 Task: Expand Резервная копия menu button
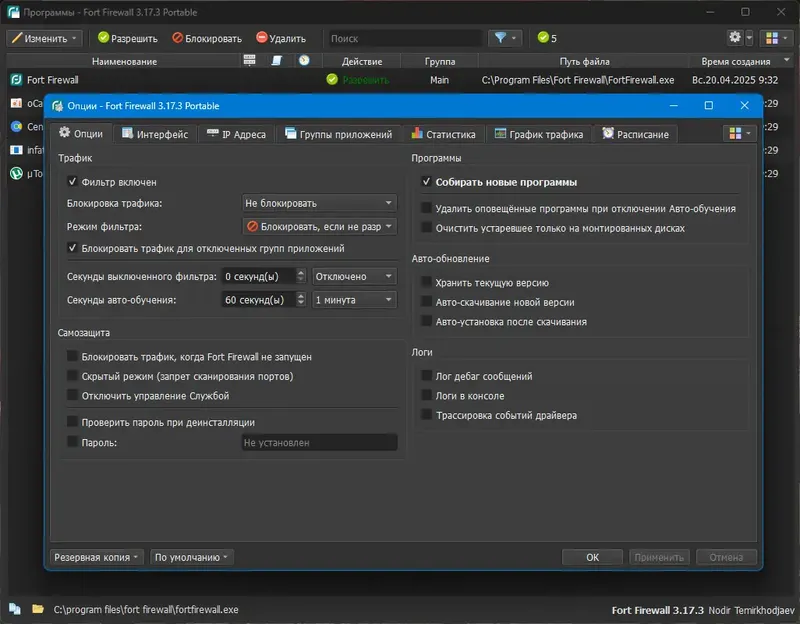point(96,557)
